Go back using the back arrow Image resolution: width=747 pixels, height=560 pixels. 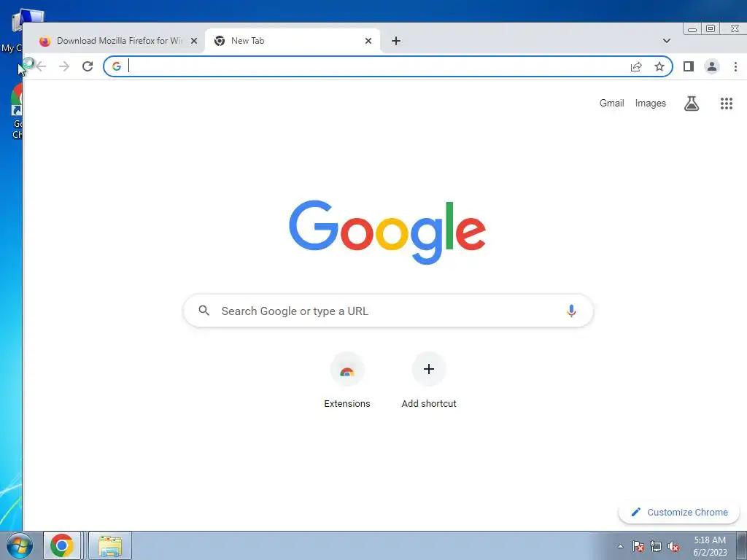(41, 66)
